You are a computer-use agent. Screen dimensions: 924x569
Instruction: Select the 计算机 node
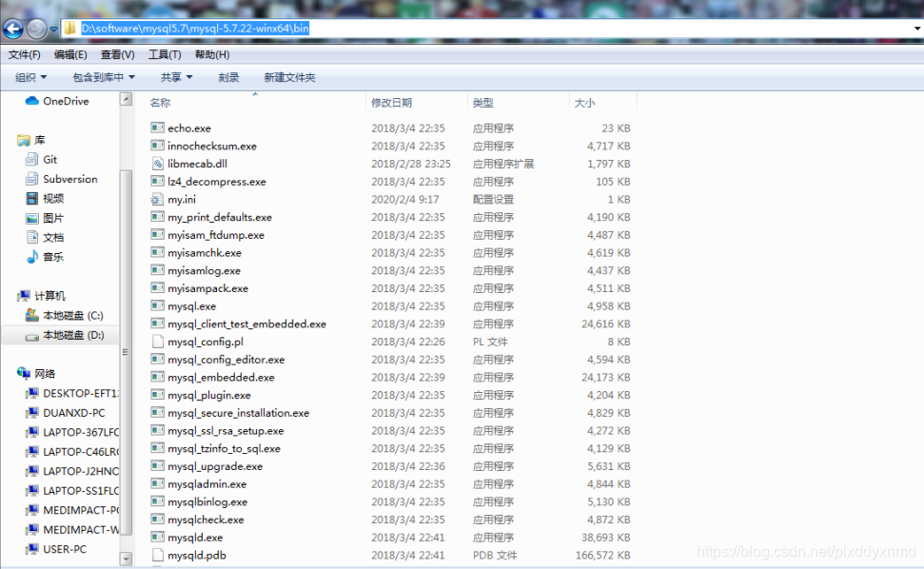(49, 296)
